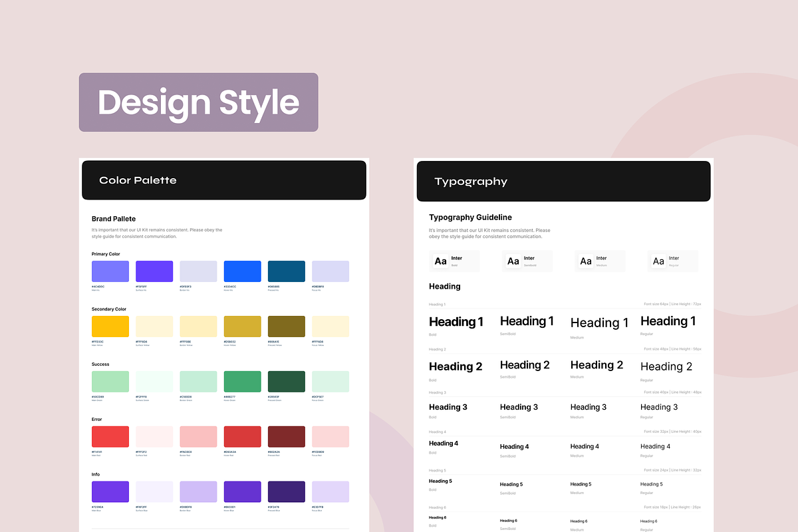Click the Main Red swatch in Error row

pos(110,437)
